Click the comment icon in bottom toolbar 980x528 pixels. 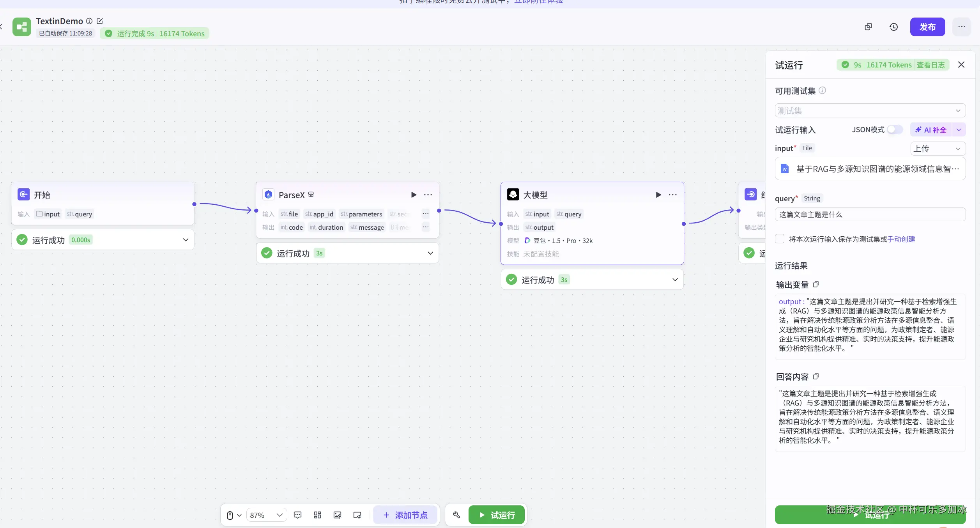tap(297, 515)
